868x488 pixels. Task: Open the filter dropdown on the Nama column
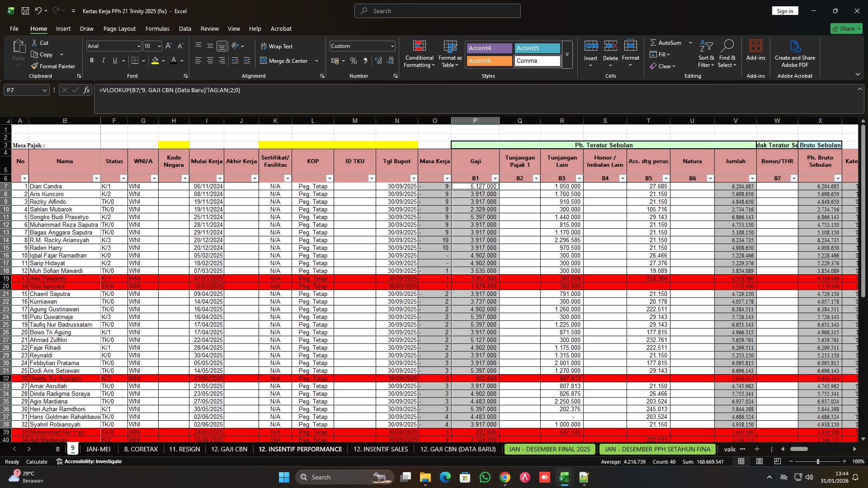pos(96,178)
